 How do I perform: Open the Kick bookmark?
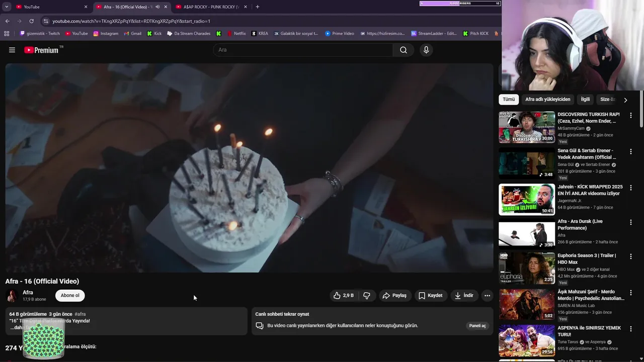(x=154, y=34)
